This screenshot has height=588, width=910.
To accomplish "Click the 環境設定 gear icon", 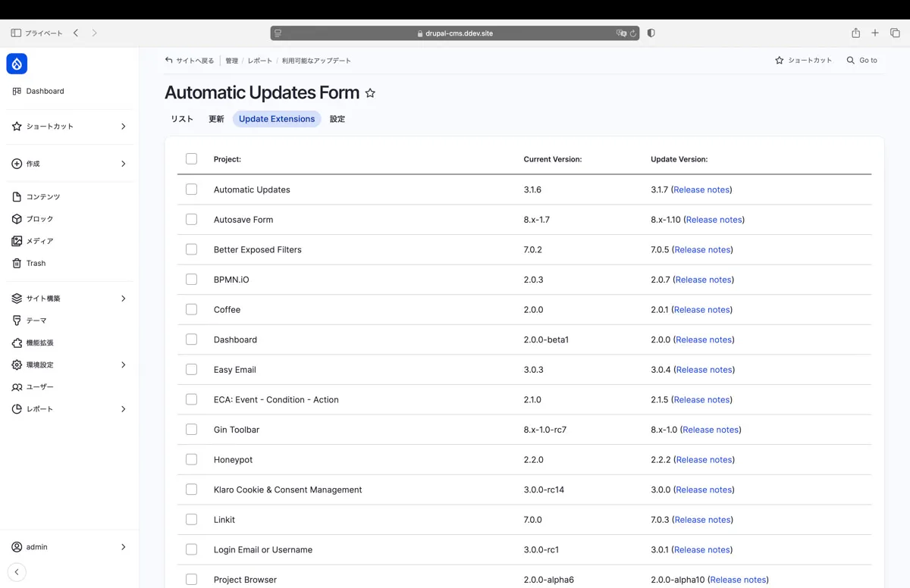I will tap(17, 365).
